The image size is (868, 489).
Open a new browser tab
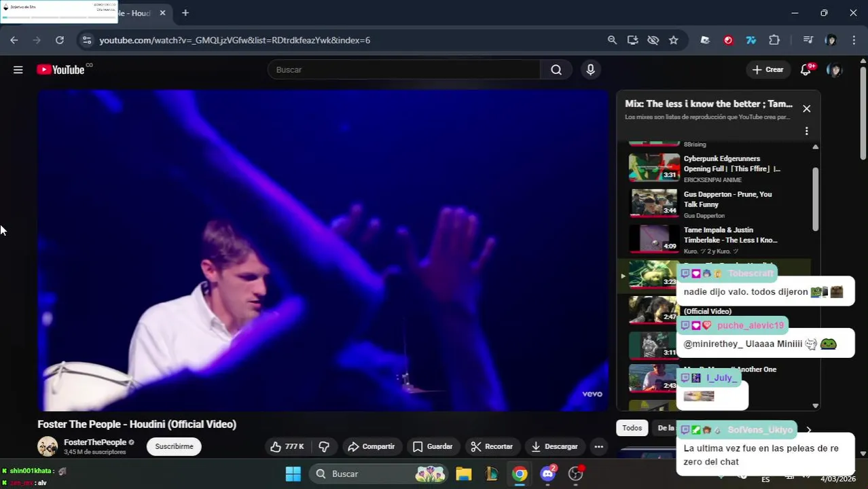click(x=185, y=13)
